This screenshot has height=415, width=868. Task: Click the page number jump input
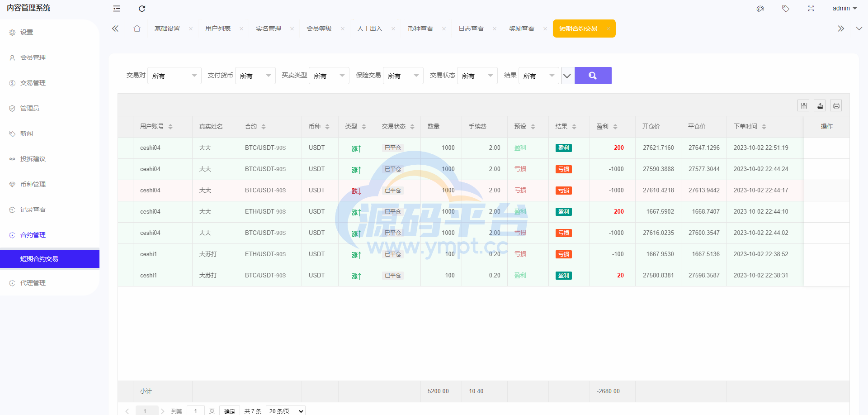[196, 411]
